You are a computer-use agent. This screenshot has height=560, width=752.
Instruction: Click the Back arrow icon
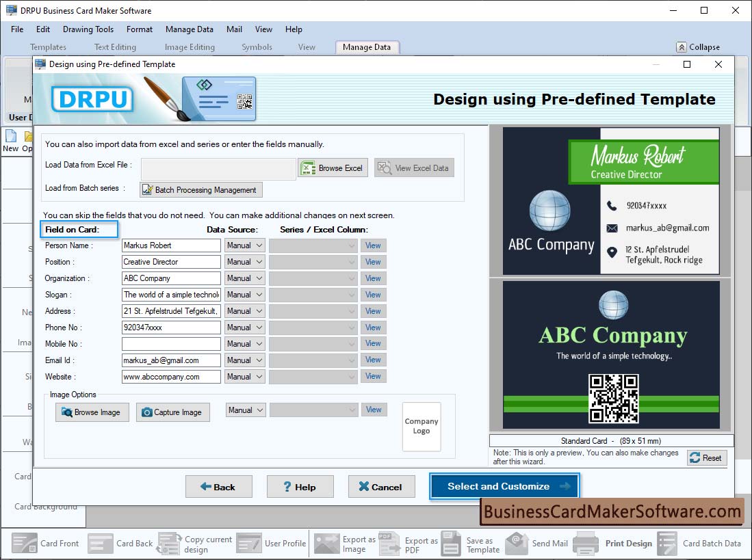[x=206, y=487]
